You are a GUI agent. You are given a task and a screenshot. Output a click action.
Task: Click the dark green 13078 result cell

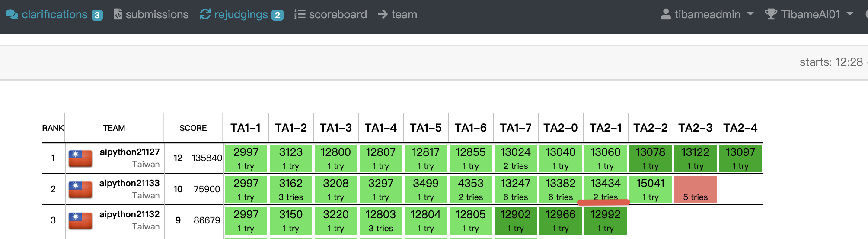[x=650, y=158]
